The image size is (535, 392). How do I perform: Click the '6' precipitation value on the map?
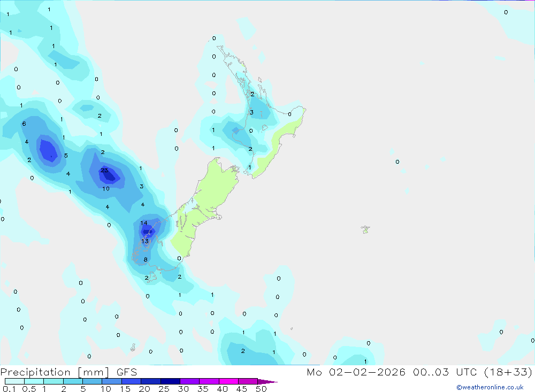[24, 124]
